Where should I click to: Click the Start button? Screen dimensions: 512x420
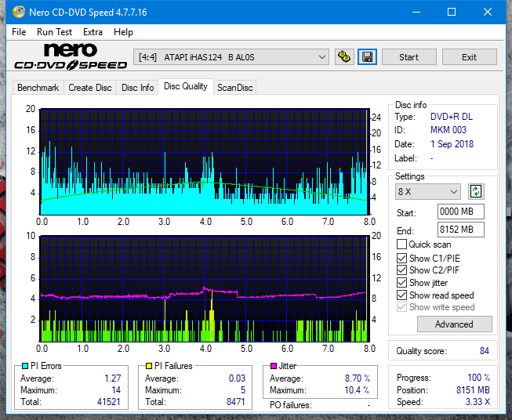[x=409, y=57]
